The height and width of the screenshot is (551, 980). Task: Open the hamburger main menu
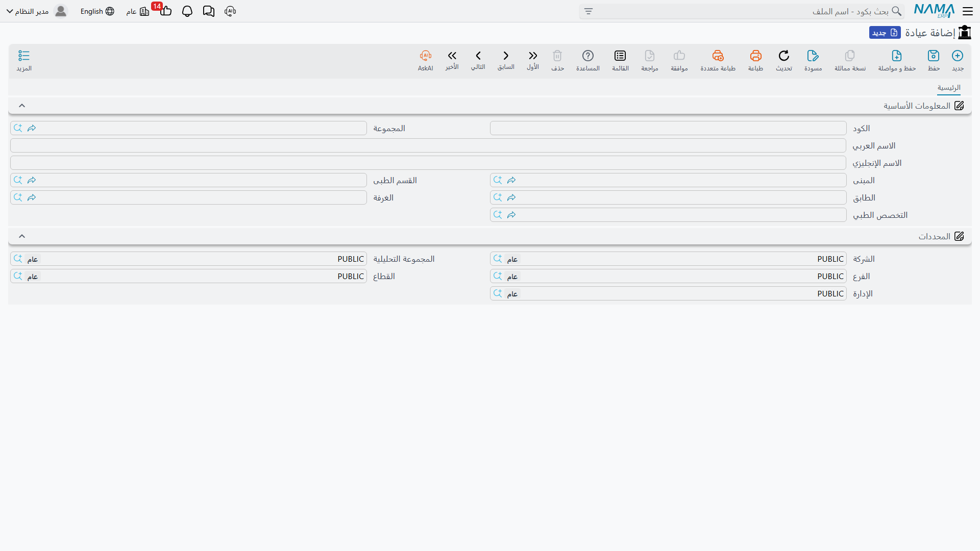pos(968,11)
